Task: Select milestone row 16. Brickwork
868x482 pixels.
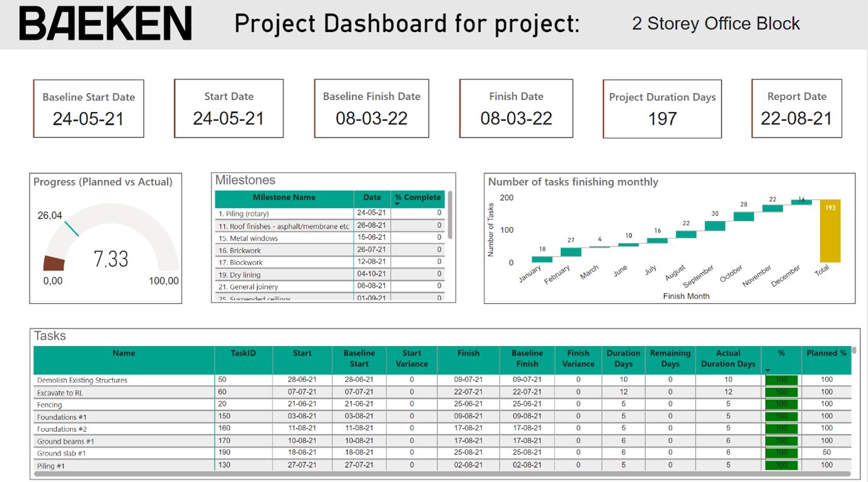Action: point(283,250)
